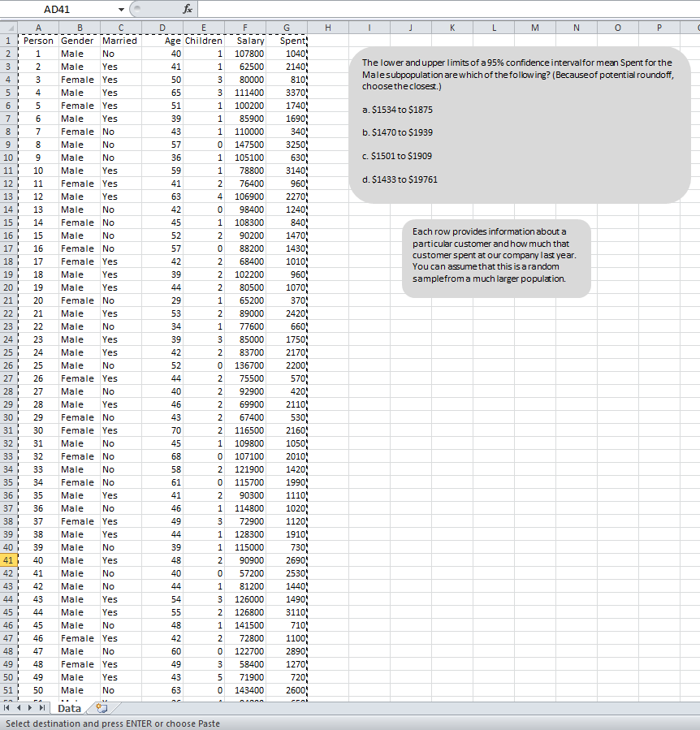700x730 pixels.
Task: Click Spent cell containing 3370
Action: pos(287,93)
